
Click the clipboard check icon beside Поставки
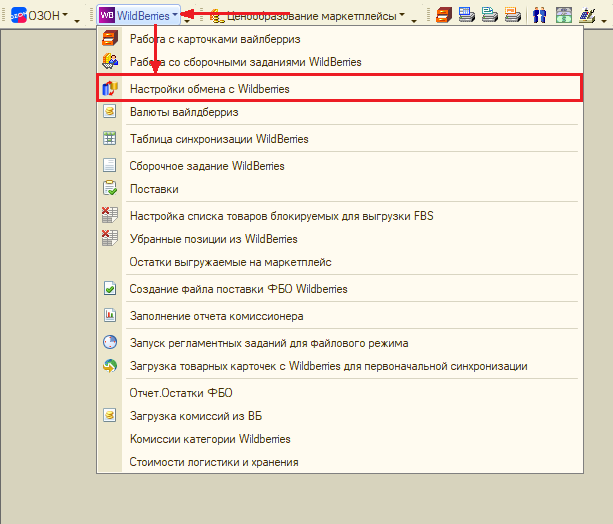click(110, 188)
